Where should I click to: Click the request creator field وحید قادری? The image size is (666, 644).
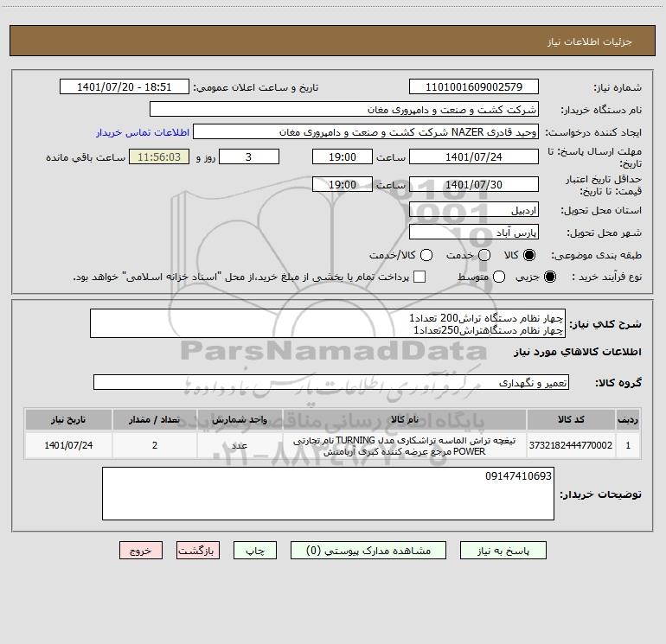coord(366,132)
